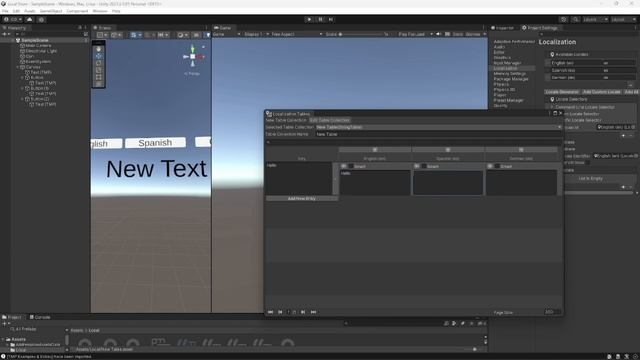Open the File menu
Viewport: 640px width, 360px height.
pyautogui.click(x=5, y=11)
